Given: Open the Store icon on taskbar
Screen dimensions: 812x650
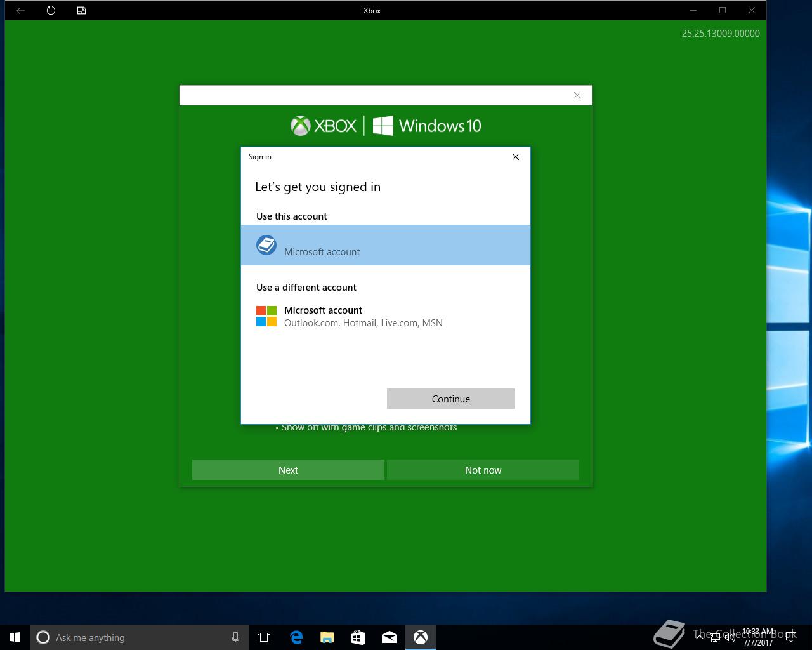Looking at the screenshot, I should point(358,637).
